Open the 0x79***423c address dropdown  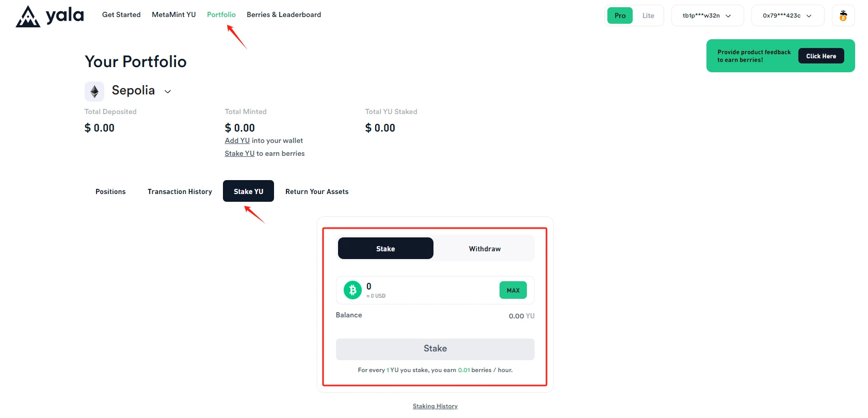[x=787, y=15]
